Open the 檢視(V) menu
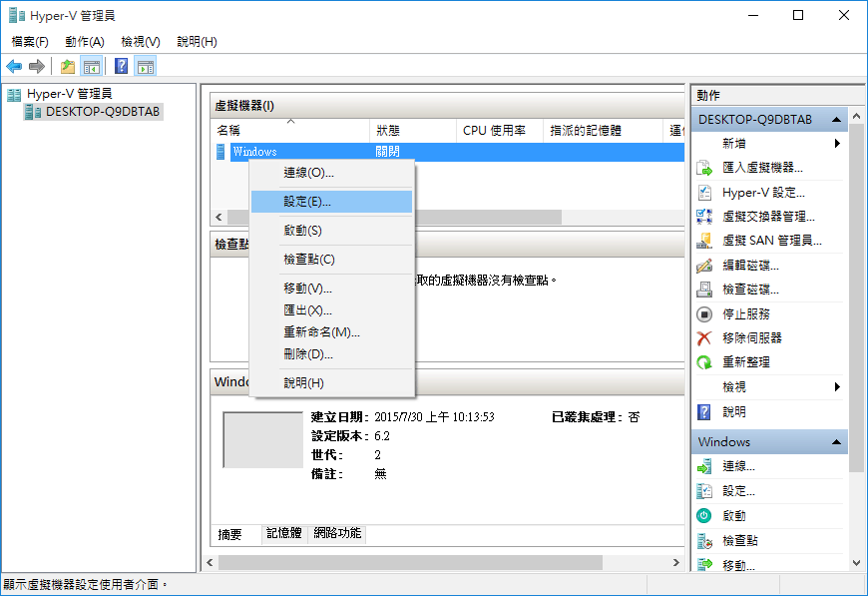 click(141, 42)
